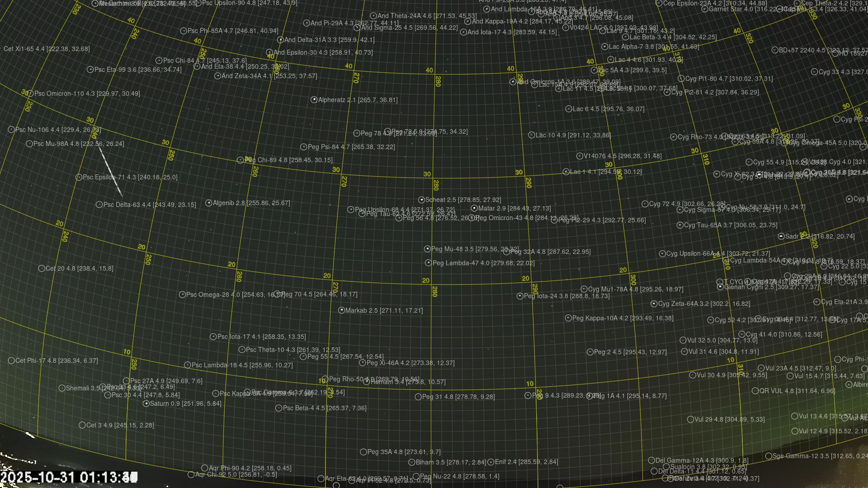Click the Sadr star marker
Screen dimensions: 868x488
click(x=781, y=236)
